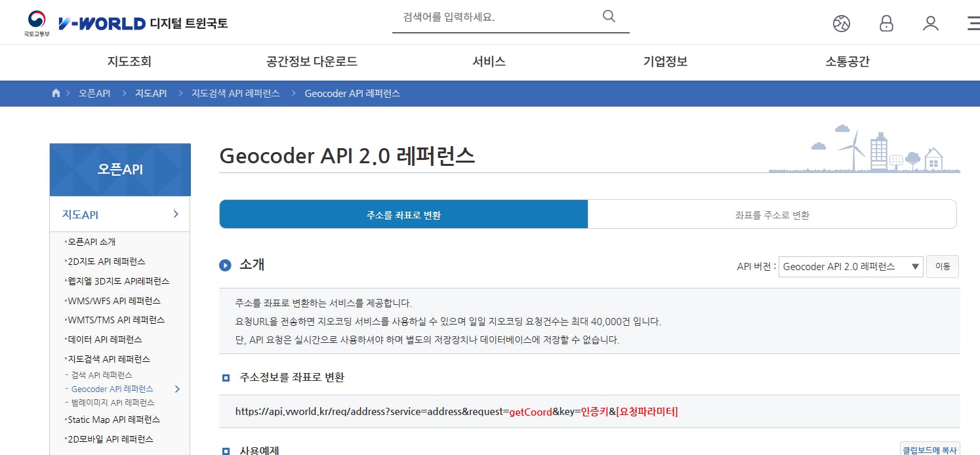Click the 클립보드에 복사 button
The image size is (980, 455).
coord(929,450)
